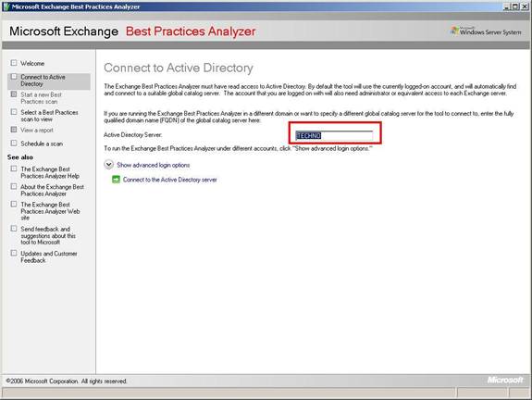The width and height of the screenshot is (532, 400).
Task: Click the See also heading
Action: coord(20,157)
